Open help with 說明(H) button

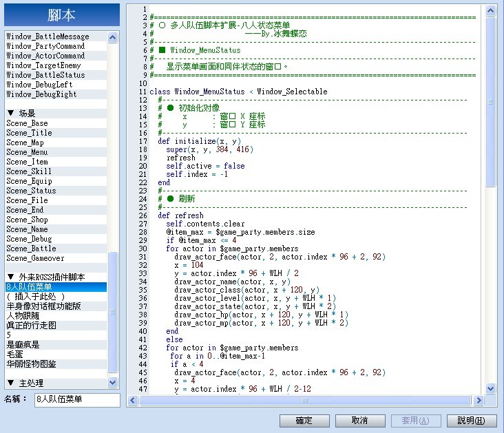[x=472, y=421]
